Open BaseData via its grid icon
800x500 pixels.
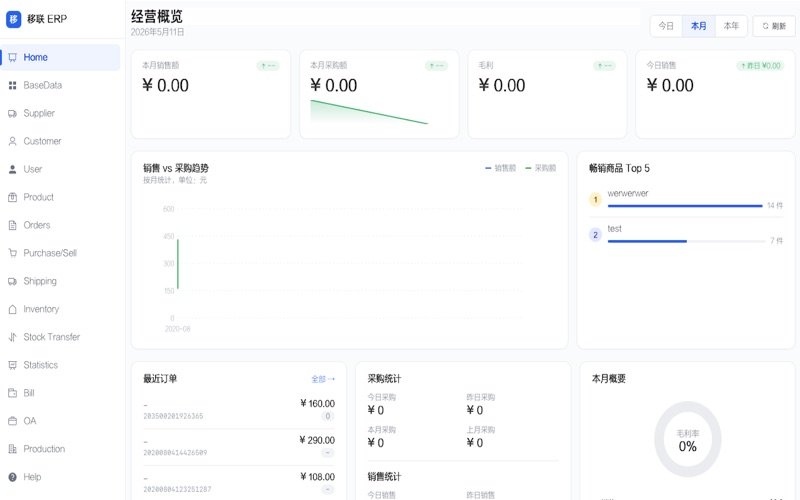coord(12,85)
